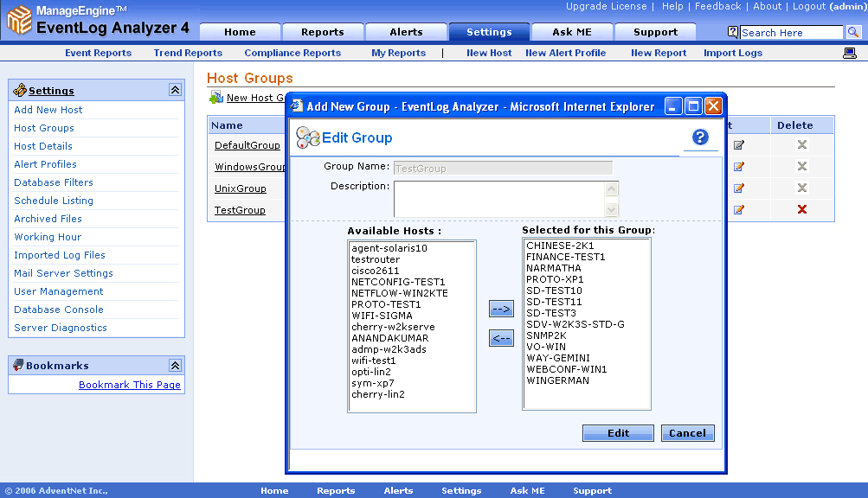This screenshot has height=498, width=868.
Task: Open the Alerts tab
Action: click(x=406, y=32)
